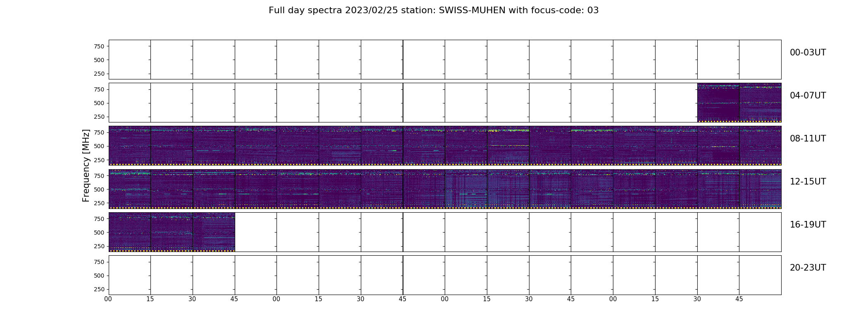Image resolution: width=868 pixels, height=331 pixels.
Task: Click the spectrogram strip of the 08-11UT row
Action: pos(445,146)
